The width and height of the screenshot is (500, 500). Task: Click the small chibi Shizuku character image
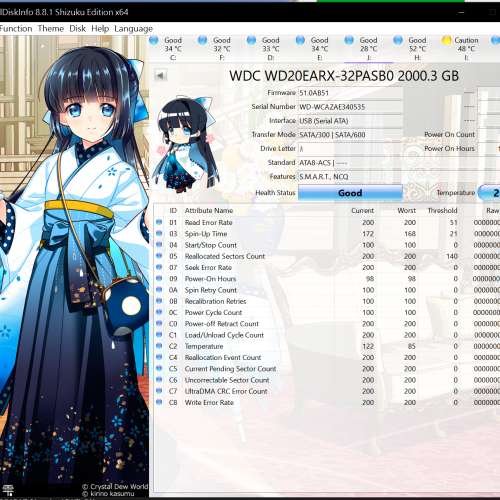point(186,145)
